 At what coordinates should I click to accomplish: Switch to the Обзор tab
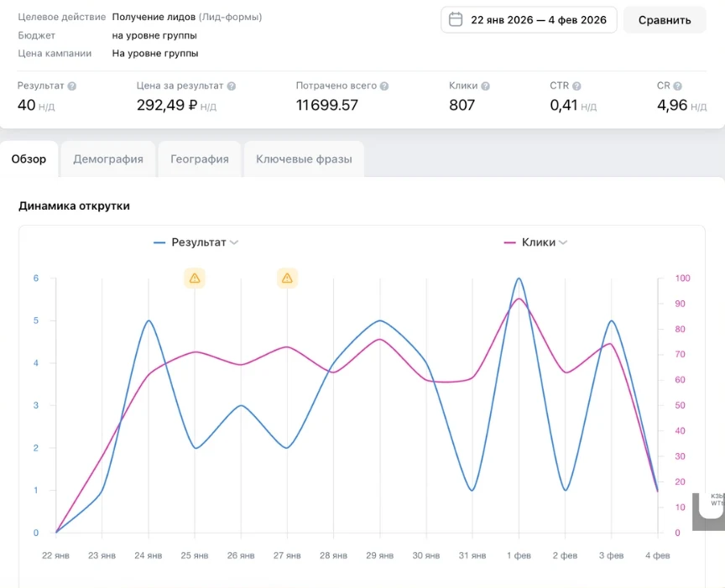[29, 159]
